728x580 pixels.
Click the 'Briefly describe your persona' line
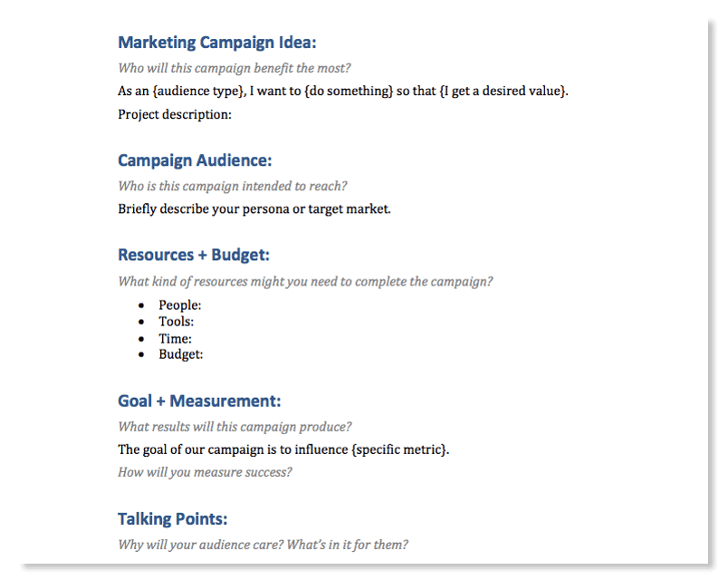[254, 209]
